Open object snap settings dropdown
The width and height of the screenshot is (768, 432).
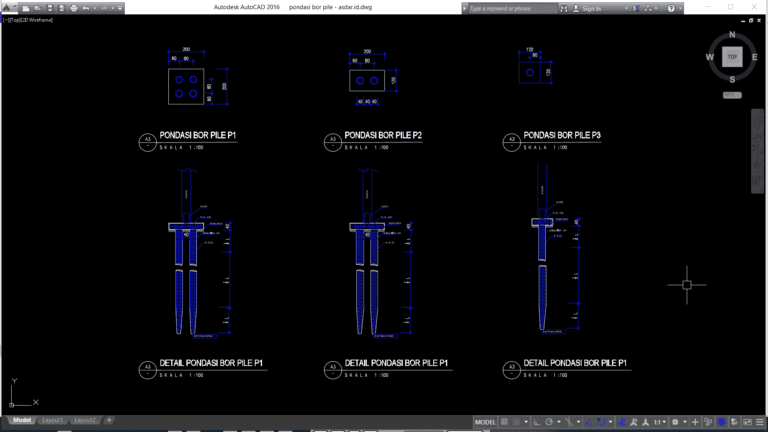click(x=610, y=422)
